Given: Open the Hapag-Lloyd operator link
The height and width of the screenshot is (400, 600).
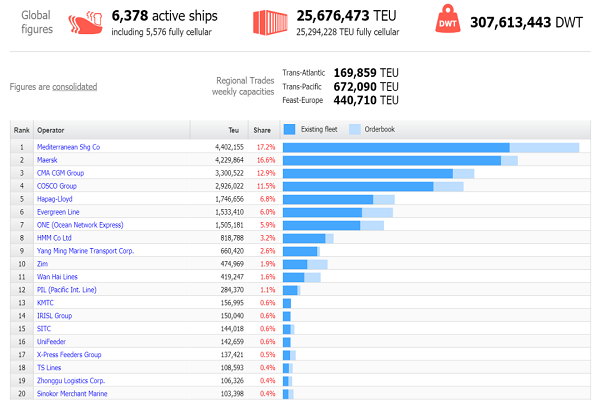Looking at the screenshot, I should 55,199.
